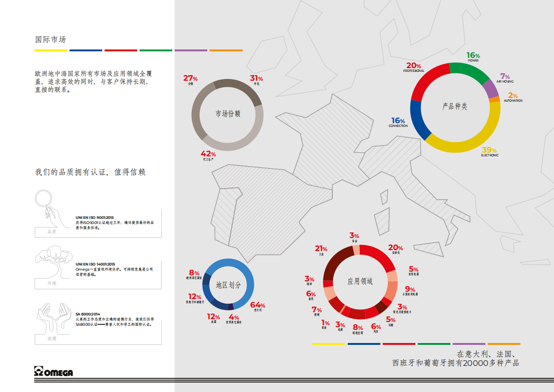
Task: Click the 我们的品质拥有认证 section heading
Action: (x=90, y=172)
